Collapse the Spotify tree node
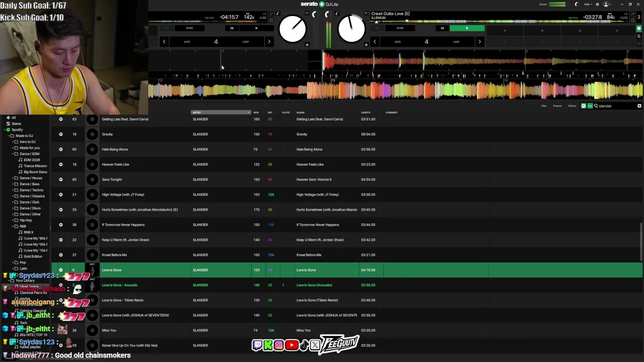This screenshot has height=362, width=644. [x=5, y=130]
